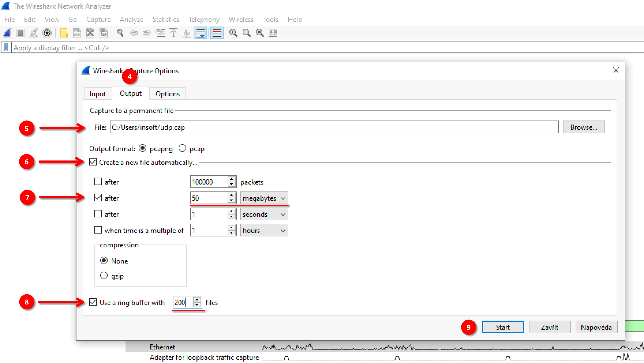Click the display filter bookmark icon

point(6,48)
